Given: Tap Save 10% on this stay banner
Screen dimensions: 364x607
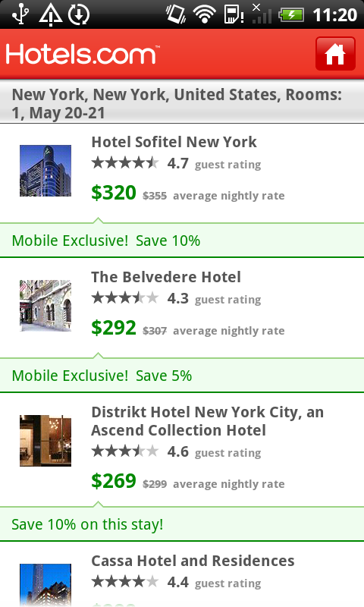Looking at the screenshot, I should [182, 524].
